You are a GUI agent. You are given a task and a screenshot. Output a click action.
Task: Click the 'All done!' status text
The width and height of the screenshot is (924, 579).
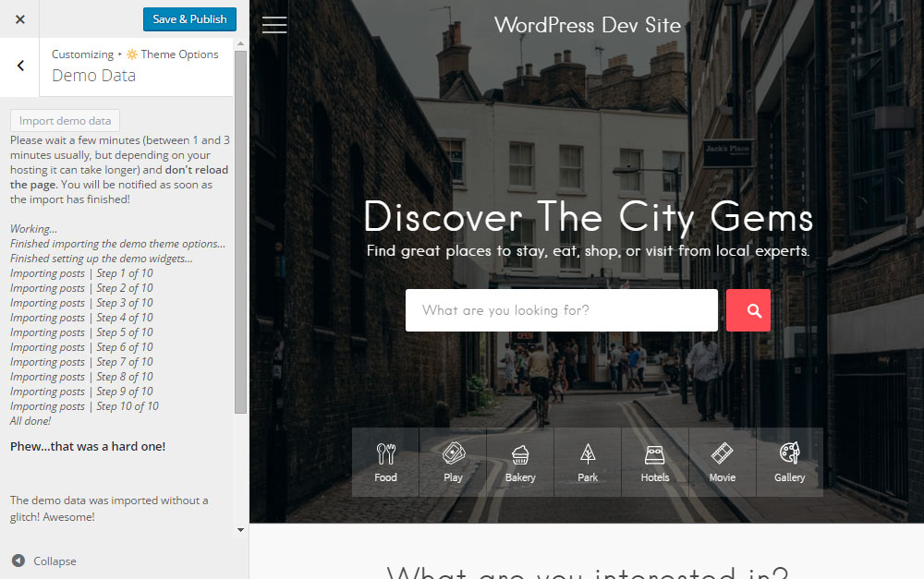(x=30, y=421)
